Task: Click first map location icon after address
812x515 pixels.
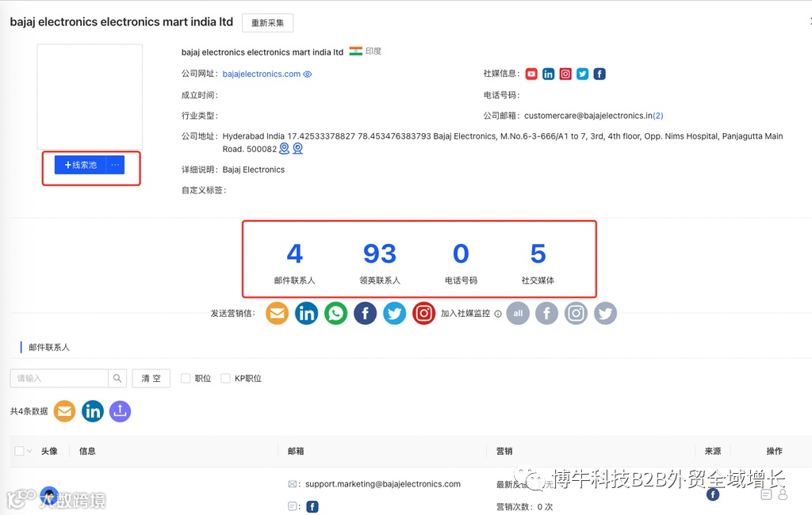Action: point(285,149)
